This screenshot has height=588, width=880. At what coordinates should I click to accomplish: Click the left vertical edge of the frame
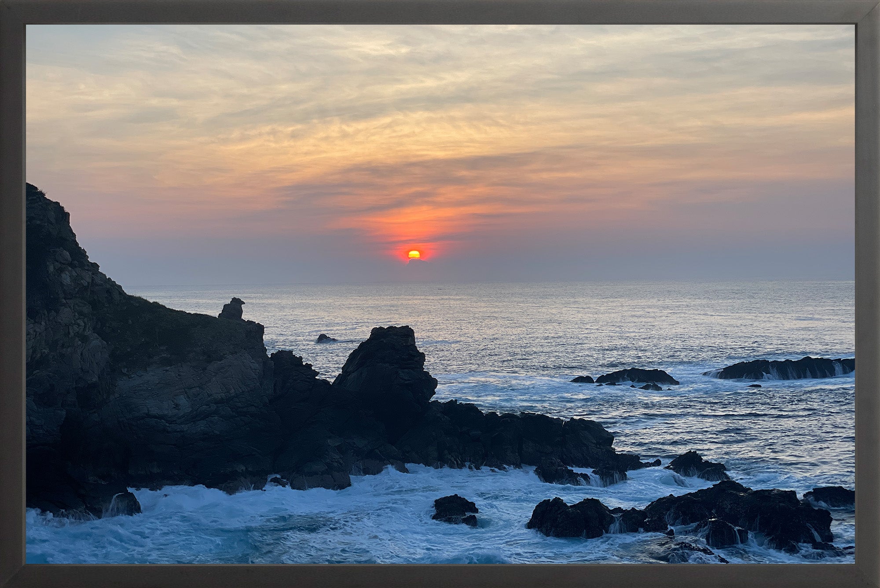(12, 294)
